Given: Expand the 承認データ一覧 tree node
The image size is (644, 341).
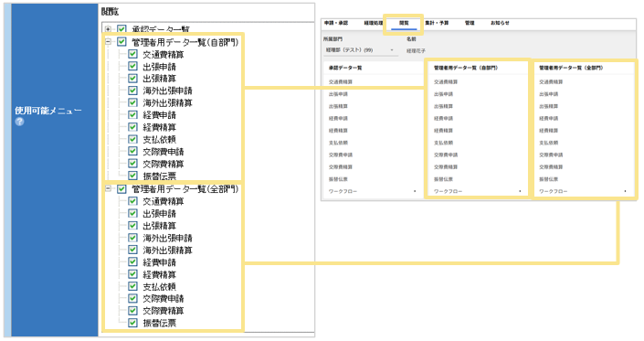Looking at the screenshot, I should pos(108,29).
